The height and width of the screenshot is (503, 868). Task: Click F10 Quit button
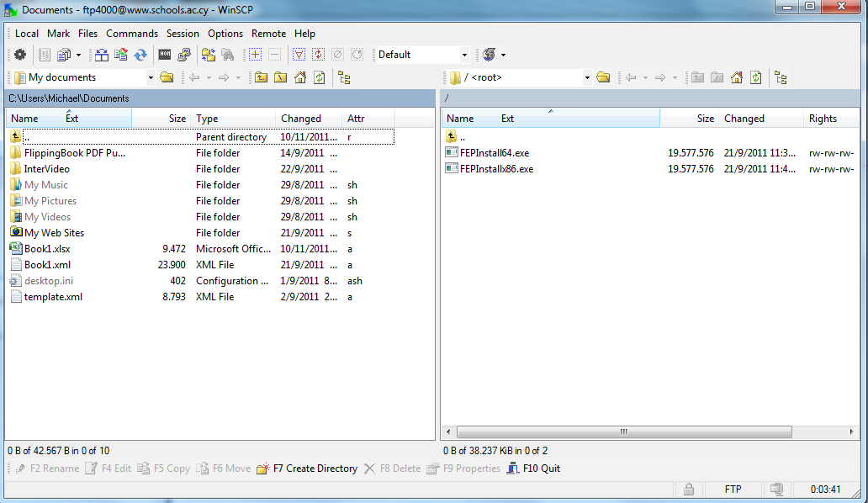pos(533,469)
